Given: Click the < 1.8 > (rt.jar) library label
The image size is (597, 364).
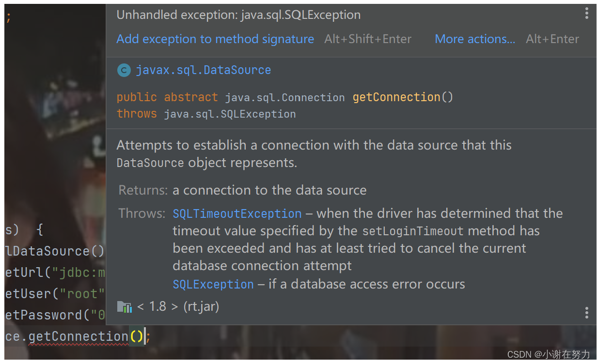Looking at the screenshot, I should [x=178, y=306].
